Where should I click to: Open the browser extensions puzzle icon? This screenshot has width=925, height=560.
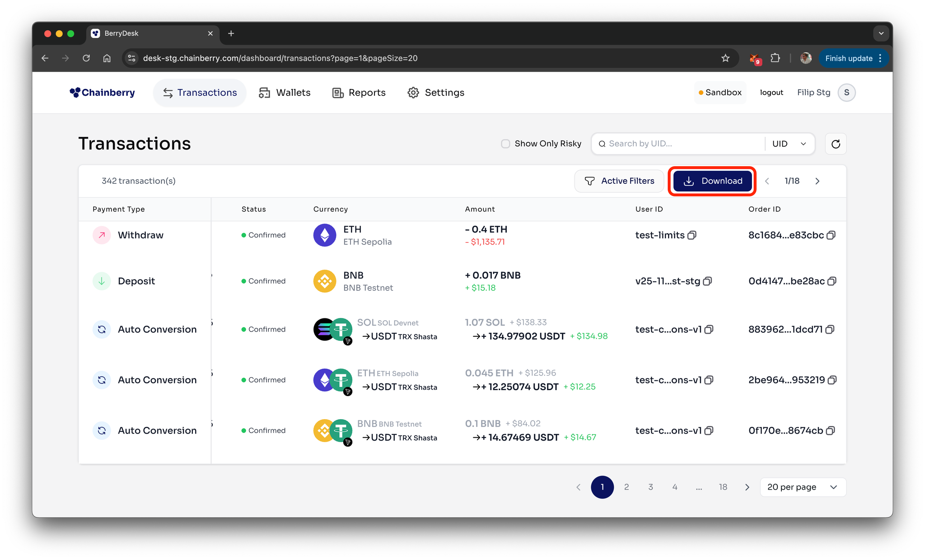pyautogui.click(x=775, y=58)
